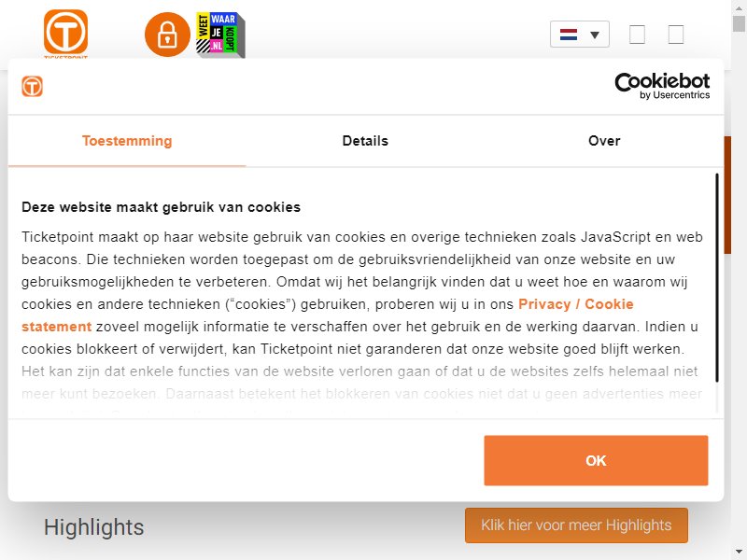Click Klik hier voor meer Highlights button
This screenshot has width=747, height=560.
(x=576, y=525)
